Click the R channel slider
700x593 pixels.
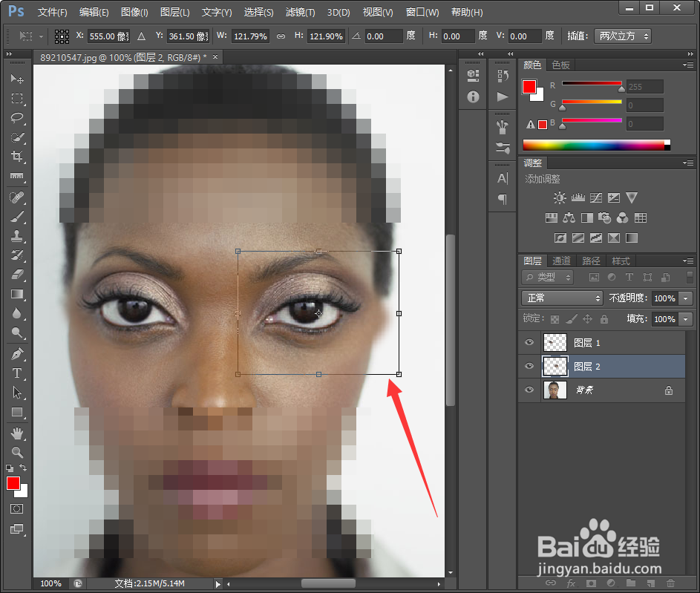(x=592, y=83)
